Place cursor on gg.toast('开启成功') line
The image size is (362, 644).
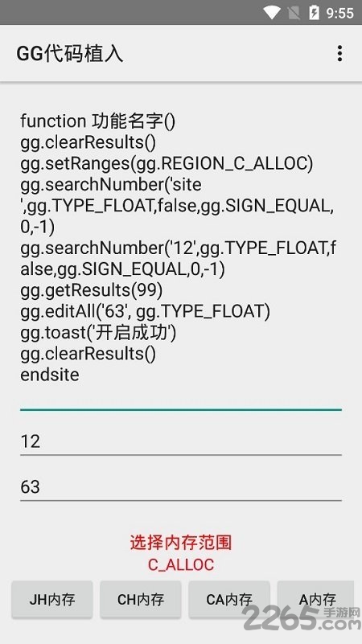[x=98, y=333]
